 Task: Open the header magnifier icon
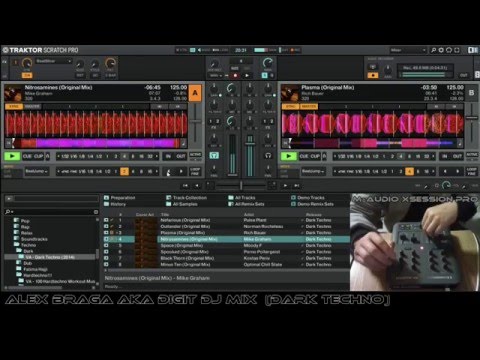click(433, 50)
